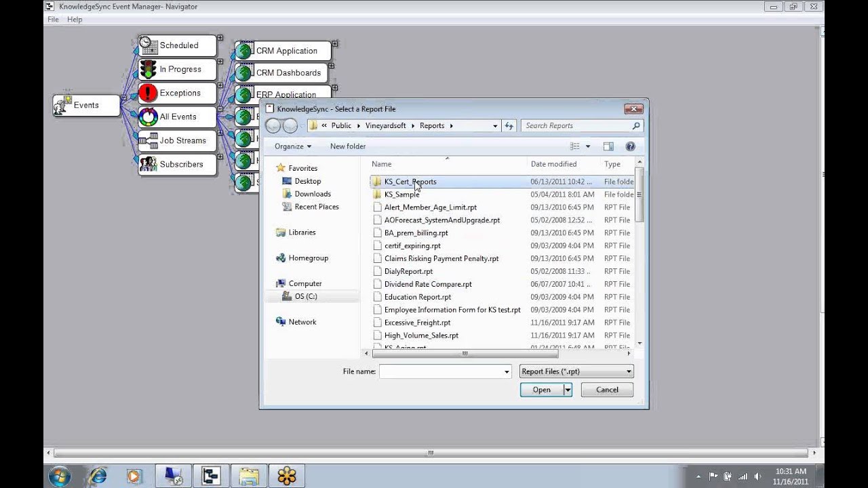Open the File name history dropdown
Image resolution: width=868 pixels, height=488 pixels.
(x=507, y=371)
